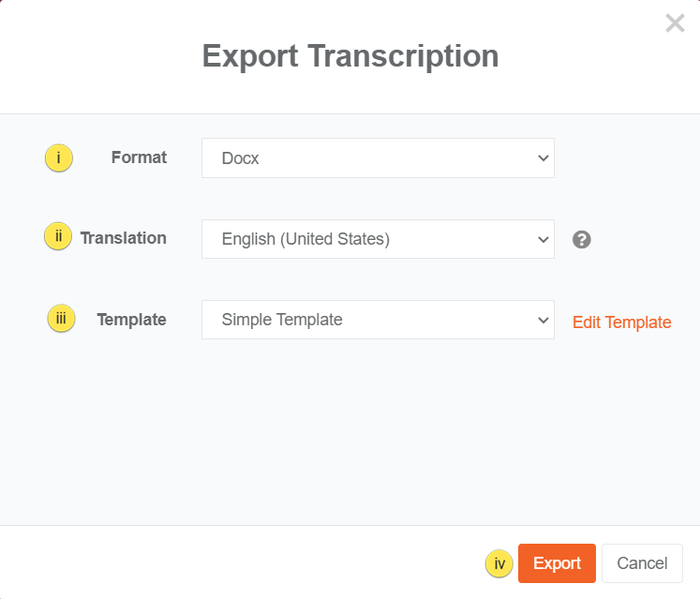Click the yellow step badge 'iv'

(x=499, y=564)
